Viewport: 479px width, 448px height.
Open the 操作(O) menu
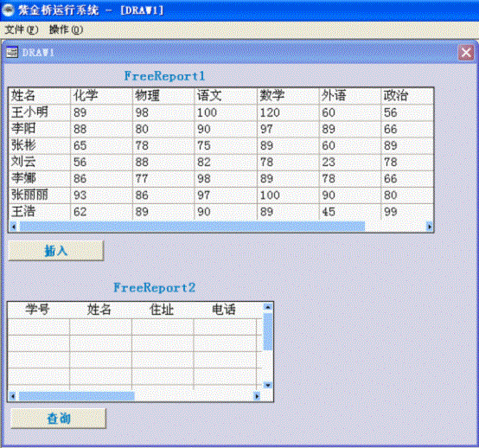click(x=66, y=29)
